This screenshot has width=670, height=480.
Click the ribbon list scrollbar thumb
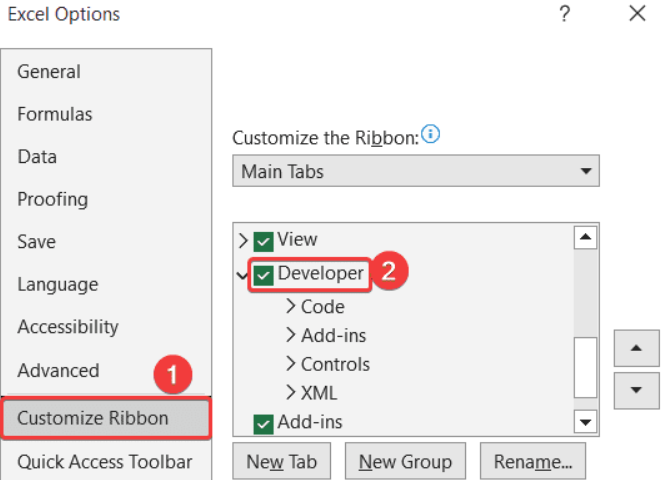pyautogui.click(x=585, y=368)
